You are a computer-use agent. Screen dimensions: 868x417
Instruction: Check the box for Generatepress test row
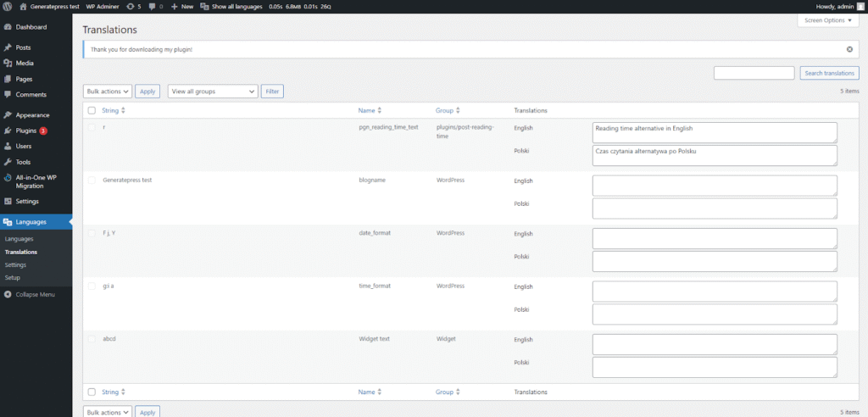click(x=92, y=181)
